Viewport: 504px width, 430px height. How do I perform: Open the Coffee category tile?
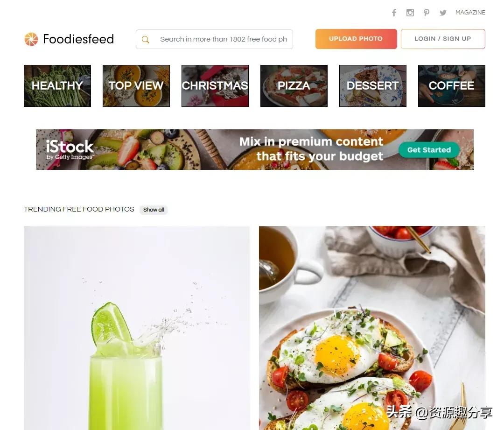452,86
